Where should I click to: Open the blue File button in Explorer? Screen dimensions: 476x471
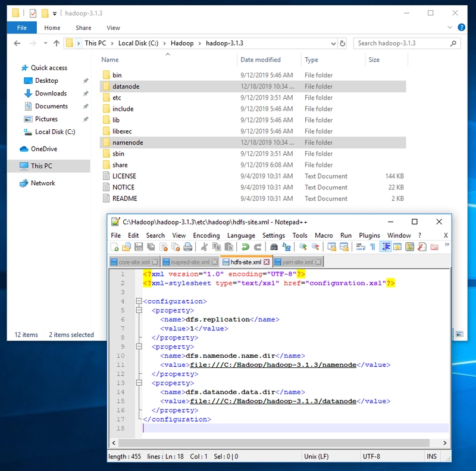(22, 27)
